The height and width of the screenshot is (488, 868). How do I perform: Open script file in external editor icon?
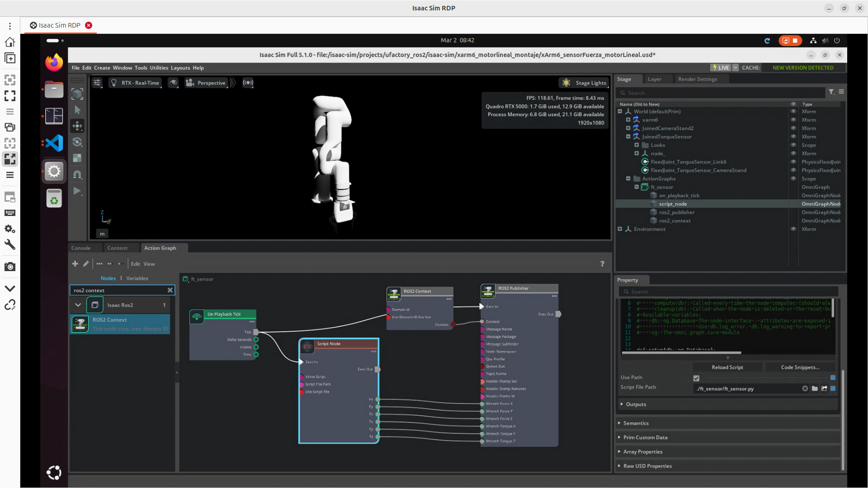click(x=824, y=389)
